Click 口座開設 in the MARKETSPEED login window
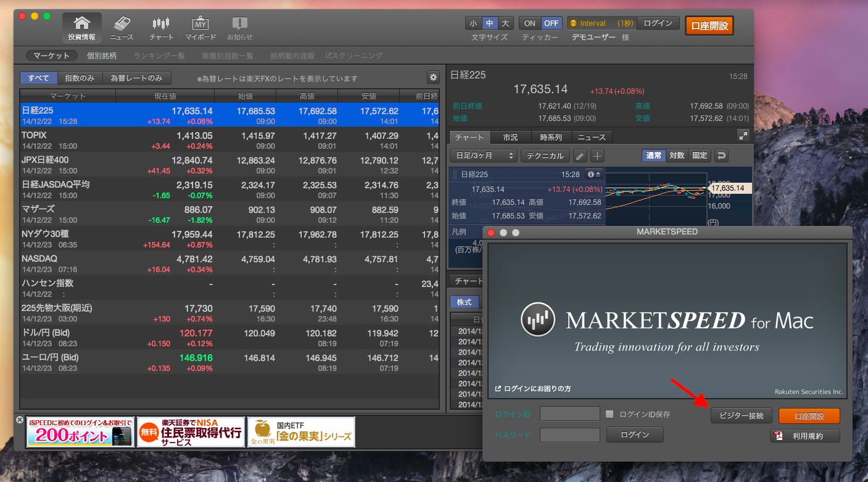The height and width of the screenshot is (482, 868). 809,415
